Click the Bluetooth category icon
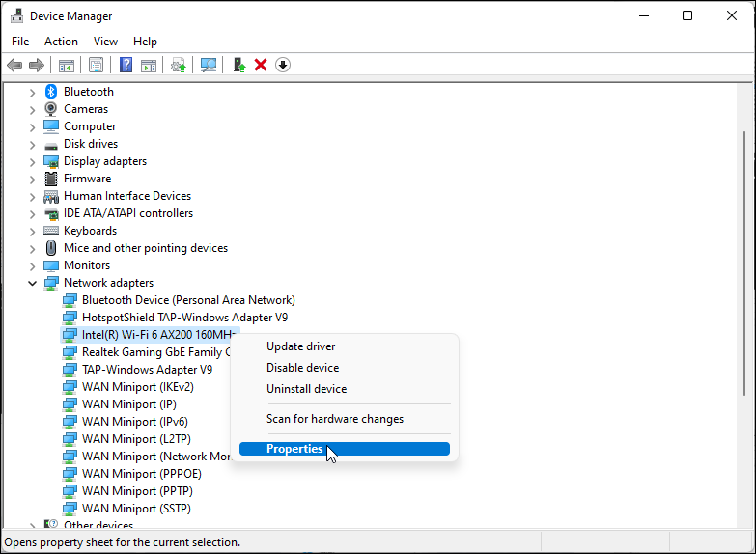Image resolution: width=756 pixels, height=554 pixels. (51, 92)
